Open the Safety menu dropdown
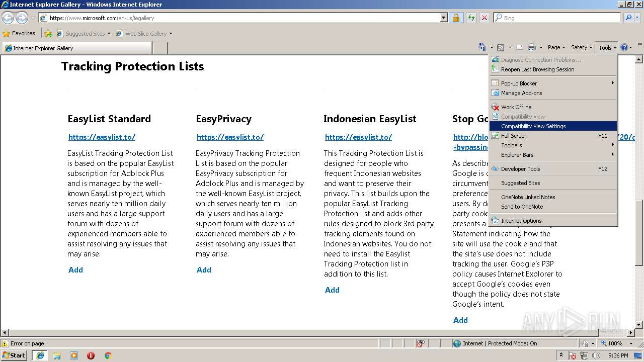The width and height of the screenshot is (644, 362). pos(582,47)
